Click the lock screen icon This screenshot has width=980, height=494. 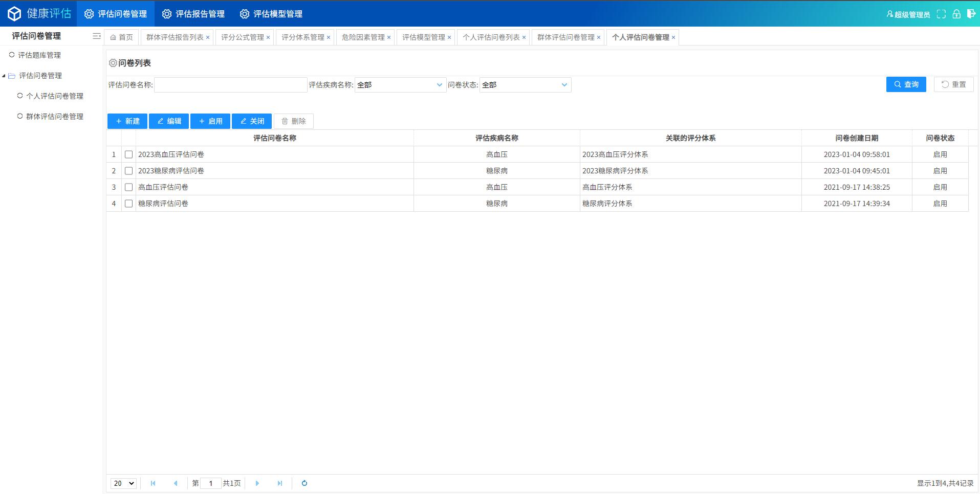[956, 14]
